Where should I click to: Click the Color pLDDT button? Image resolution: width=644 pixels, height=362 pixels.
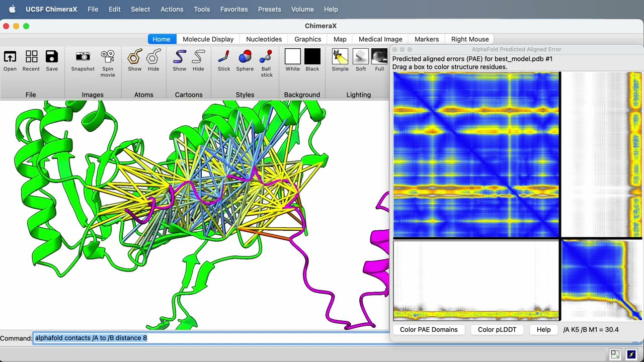[497, 330]
